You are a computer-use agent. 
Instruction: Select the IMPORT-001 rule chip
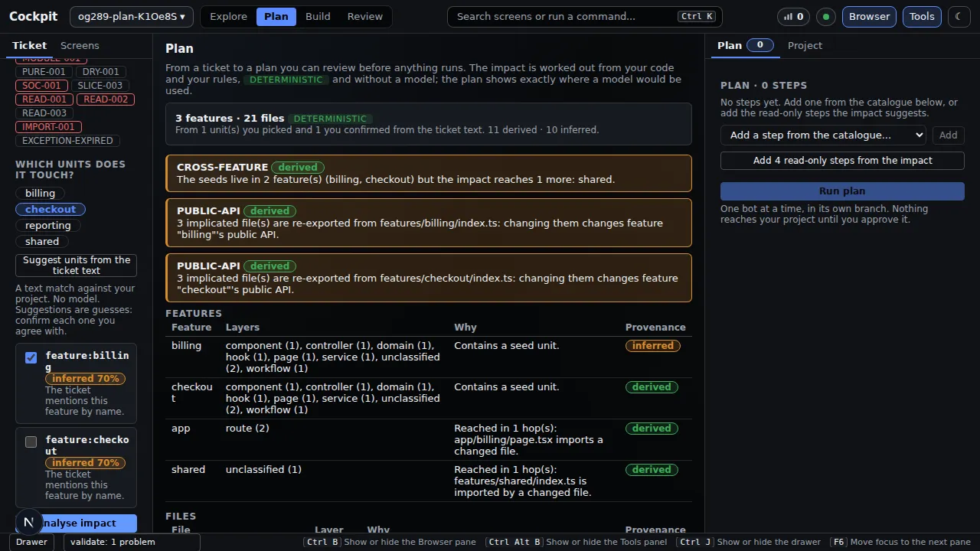[48, 126]
